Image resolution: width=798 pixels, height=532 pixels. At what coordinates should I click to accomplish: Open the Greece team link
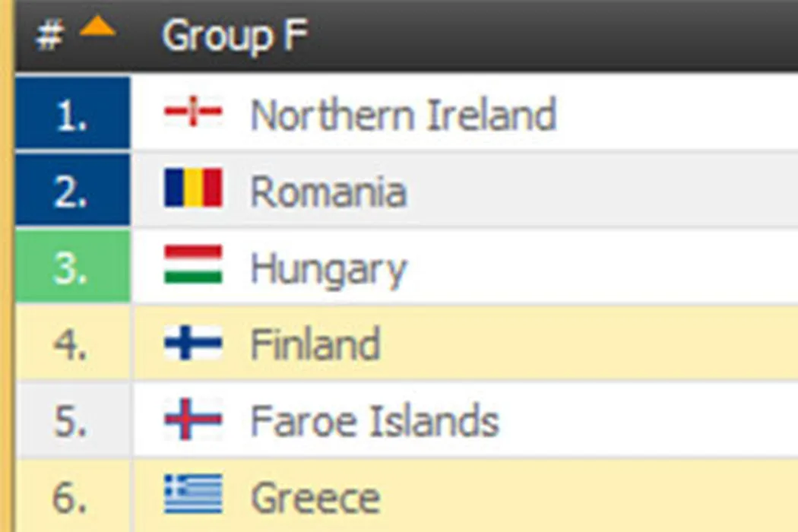point(315,498)
